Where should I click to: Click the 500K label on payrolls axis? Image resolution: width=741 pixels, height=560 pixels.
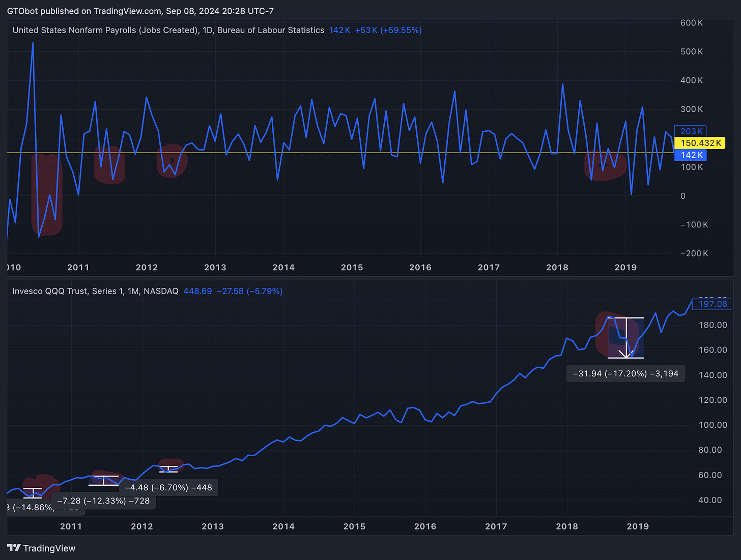point(692,51)
